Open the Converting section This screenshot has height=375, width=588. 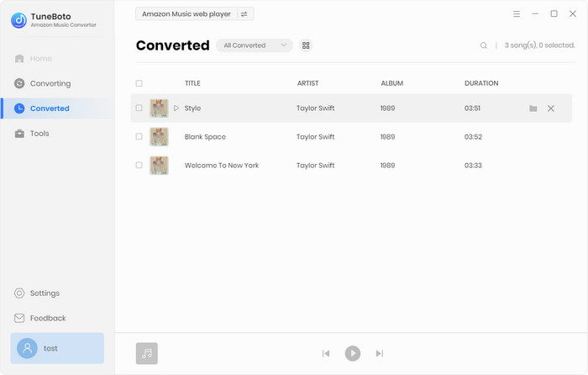click(x=42, y=83)
